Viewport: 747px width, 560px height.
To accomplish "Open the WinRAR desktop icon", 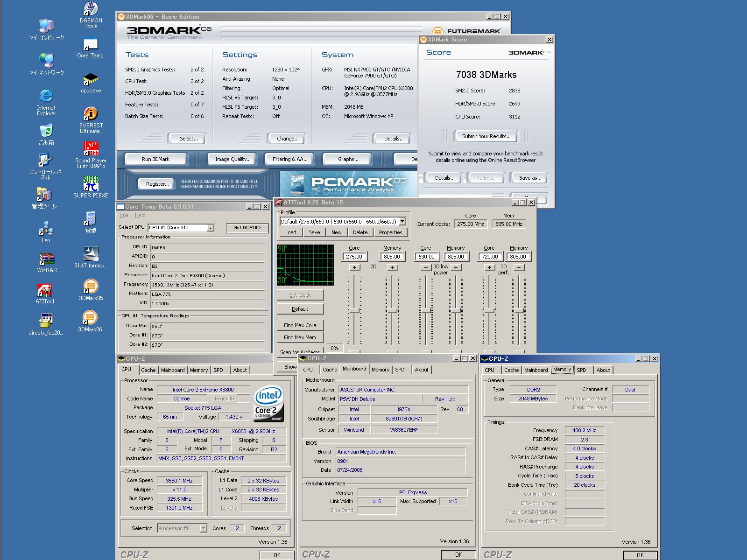I will [x=47, y=259].
